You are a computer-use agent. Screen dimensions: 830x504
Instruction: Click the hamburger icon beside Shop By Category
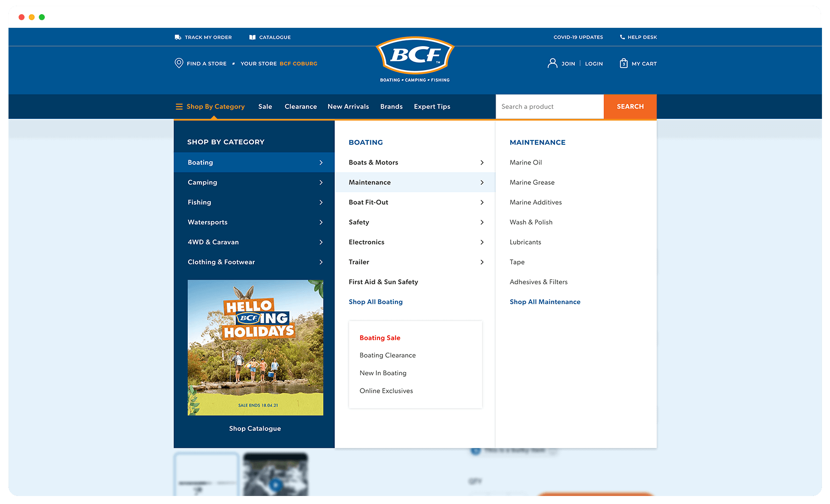pyautogui.click(x=179, y=107)
